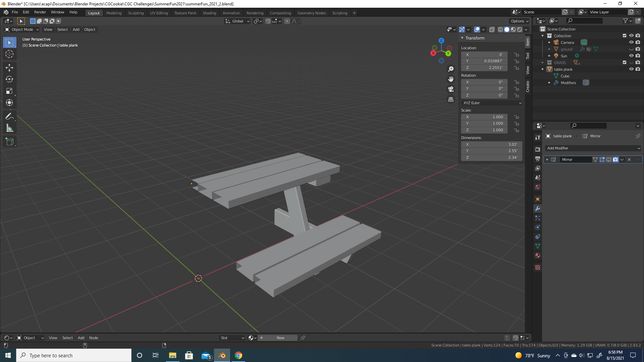Select the Annotate pencil tool
This screenshot has height=362, width=644.
[x=9, y=116]
